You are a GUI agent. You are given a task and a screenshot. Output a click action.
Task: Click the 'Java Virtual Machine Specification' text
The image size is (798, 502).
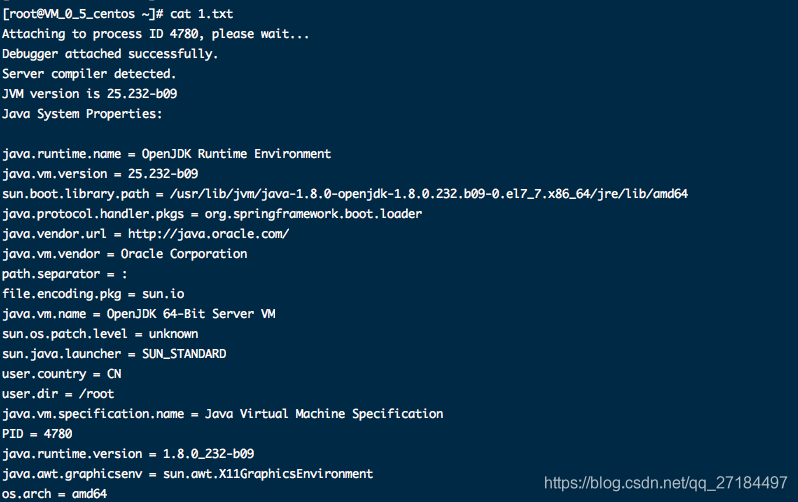coord(324,414)
